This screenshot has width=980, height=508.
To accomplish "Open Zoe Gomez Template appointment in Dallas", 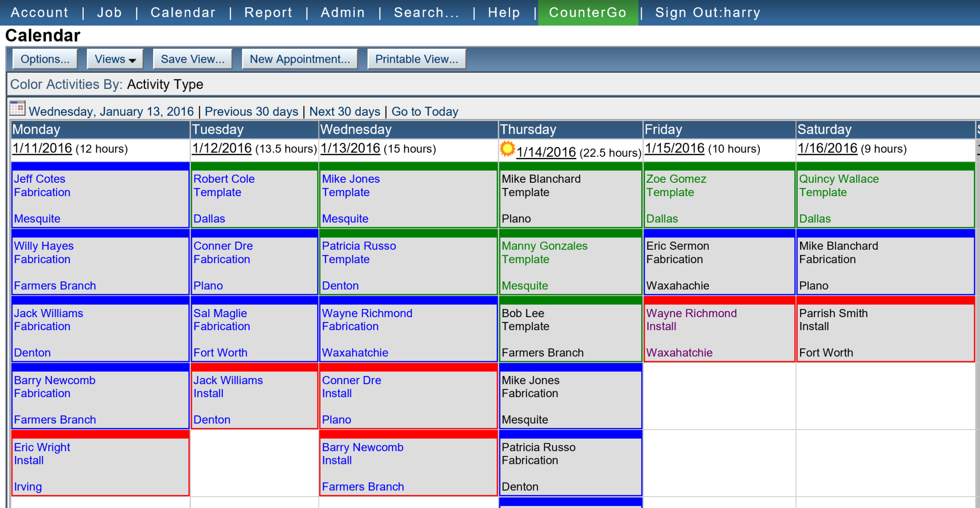I will (718, 198).
